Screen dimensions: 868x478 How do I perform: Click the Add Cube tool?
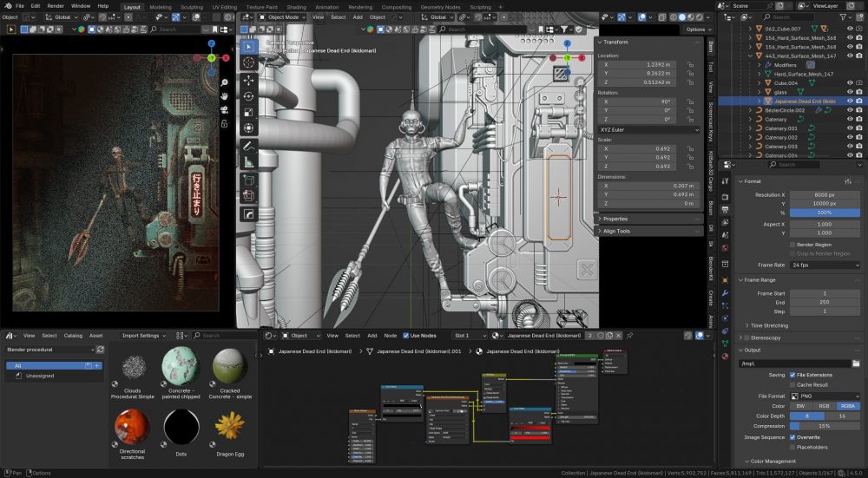pyautogui.click(x=248, y=180)
